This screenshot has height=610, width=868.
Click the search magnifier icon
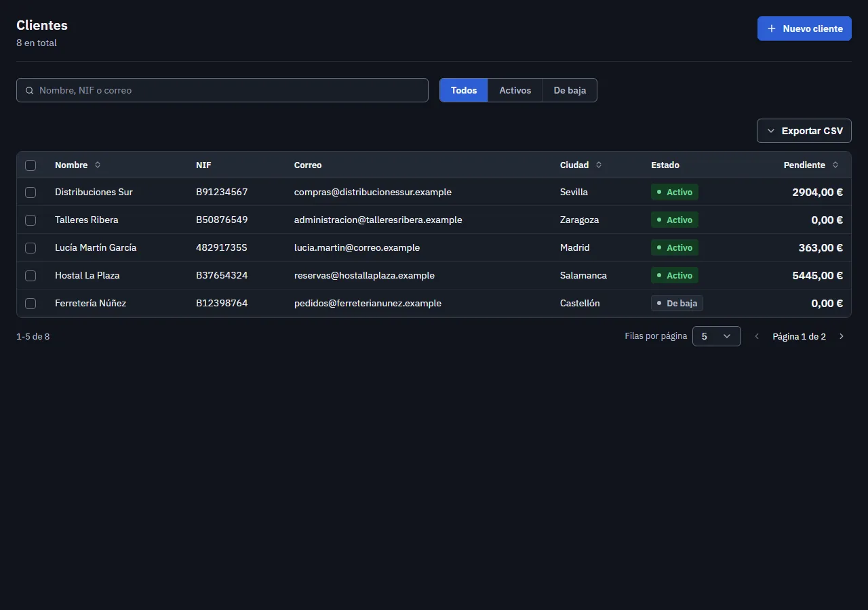(30, 90)
